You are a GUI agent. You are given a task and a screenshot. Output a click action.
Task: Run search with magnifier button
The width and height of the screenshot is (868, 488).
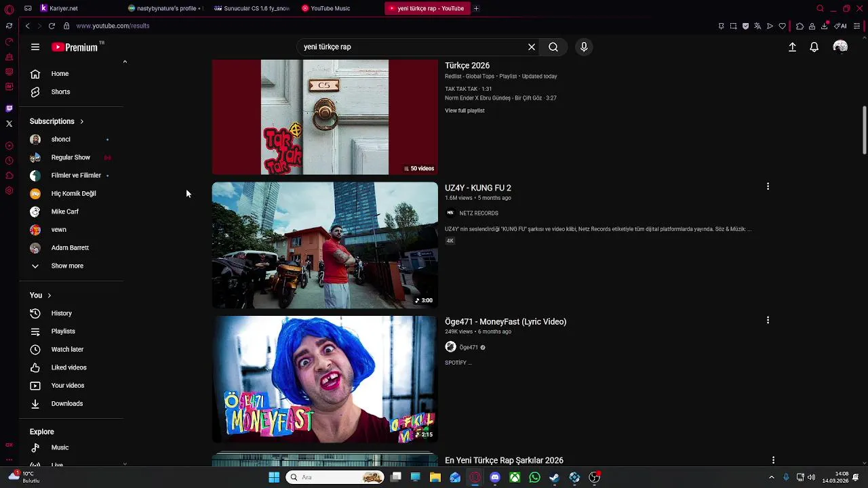[553, 47]
